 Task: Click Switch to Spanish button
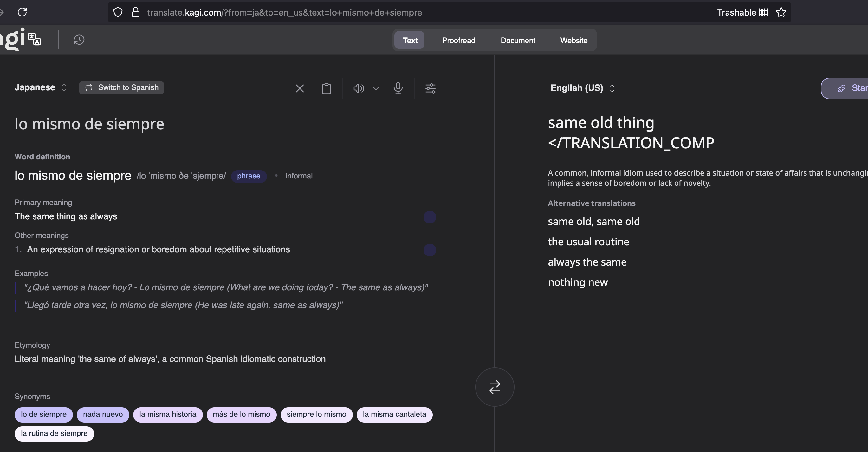click(122, 87)
